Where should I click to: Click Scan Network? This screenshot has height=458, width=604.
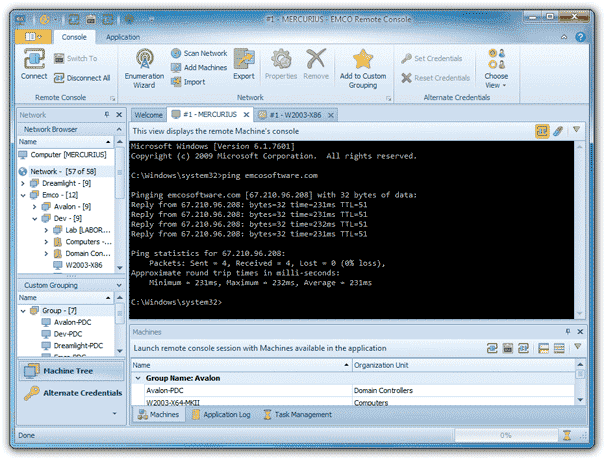pyautogui.click(x=199, y=53)
